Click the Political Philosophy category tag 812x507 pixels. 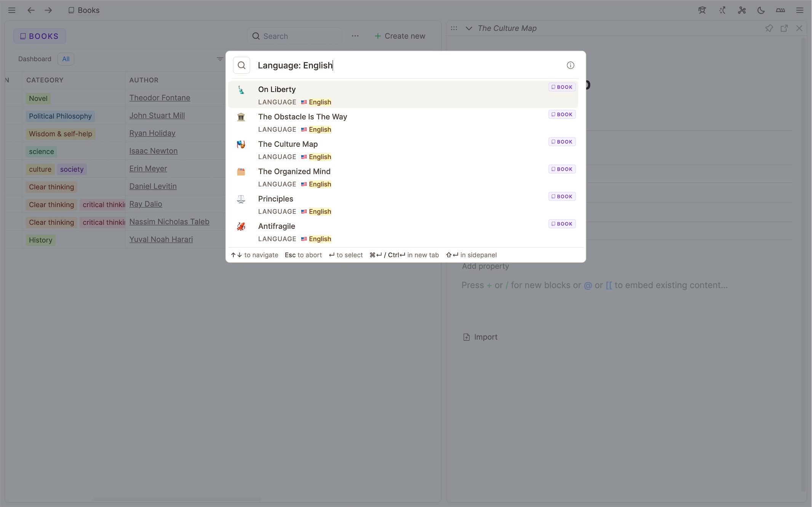[x=60, y=116]
